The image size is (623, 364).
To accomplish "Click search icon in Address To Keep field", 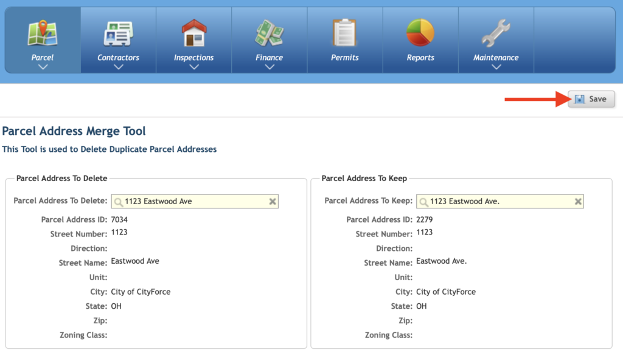I will coord(423,202).
